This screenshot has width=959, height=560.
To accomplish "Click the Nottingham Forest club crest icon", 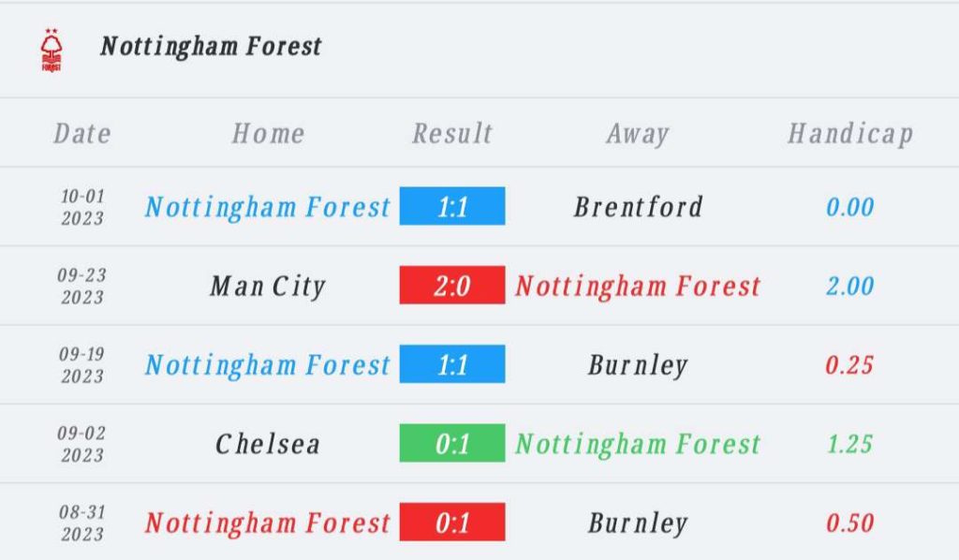I will tap(52, 51).
